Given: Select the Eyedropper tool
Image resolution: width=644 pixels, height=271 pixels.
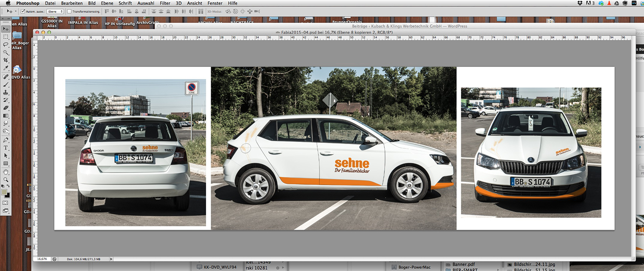Looking at the screenshot, I should click(x=6, y=68).
